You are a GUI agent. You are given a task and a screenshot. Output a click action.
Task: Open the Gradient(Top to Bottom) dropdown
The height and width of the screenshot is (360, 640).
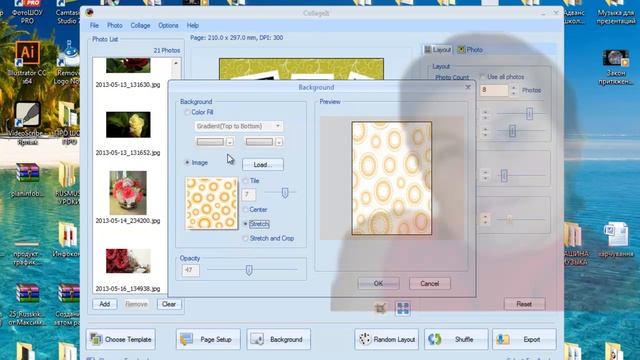(239, 126)
